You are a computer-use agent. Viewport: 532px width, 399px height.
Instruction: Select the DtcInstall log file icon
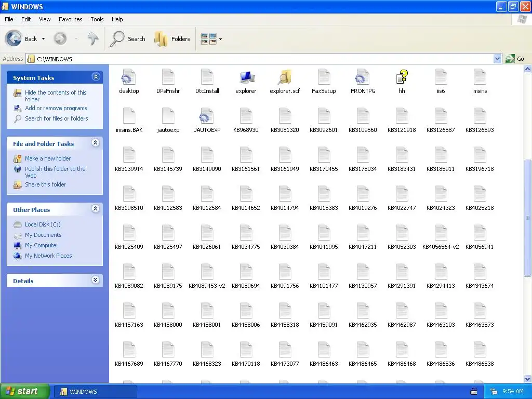coord(207,77)
